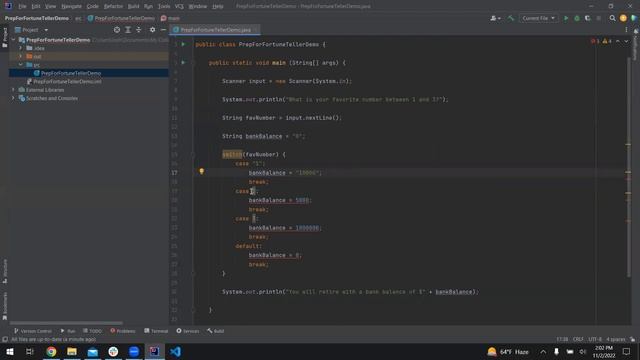Open the Terminal tool window
Viewport: 640px width, 360px height.
click(x=156, y=331)
